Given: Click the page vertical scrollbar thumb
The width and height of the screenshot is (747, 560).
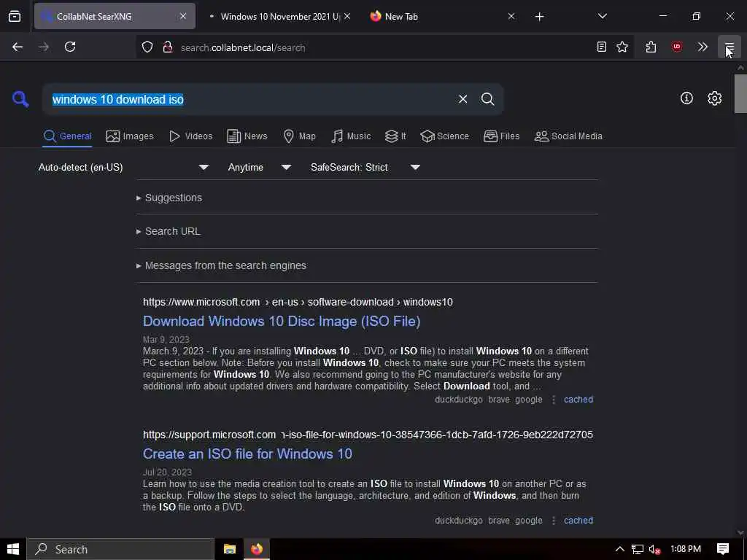Looking at the screenshot, I should pyautogui.click(x=740, y=94).
